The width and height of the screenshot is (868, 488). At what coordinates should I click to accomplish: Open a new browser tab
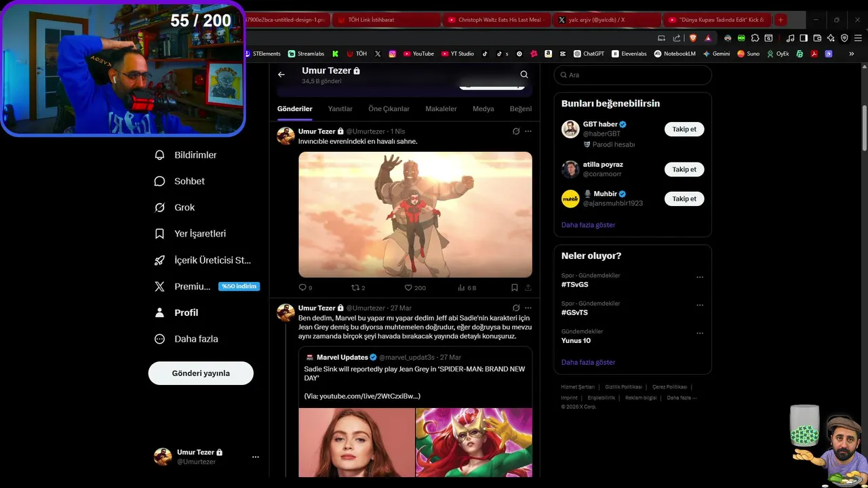click(781, 20)
